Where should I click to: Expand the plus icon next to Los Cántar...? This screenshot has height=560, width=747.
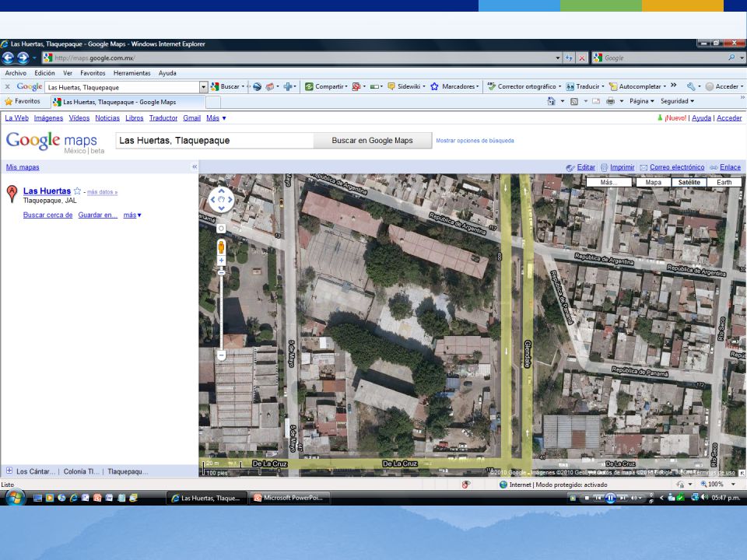coord(9,471)
